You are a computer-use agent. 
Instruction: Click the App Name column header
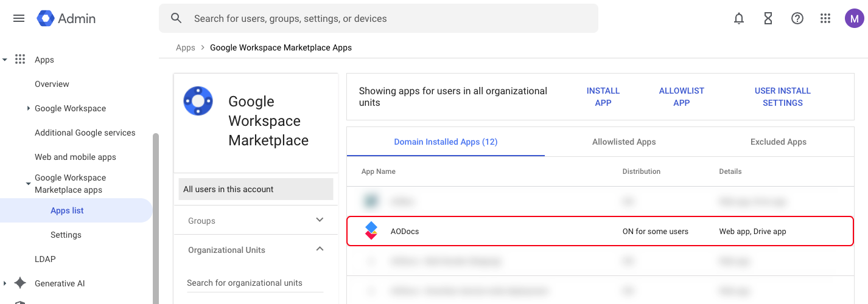[x=379, y=171]
